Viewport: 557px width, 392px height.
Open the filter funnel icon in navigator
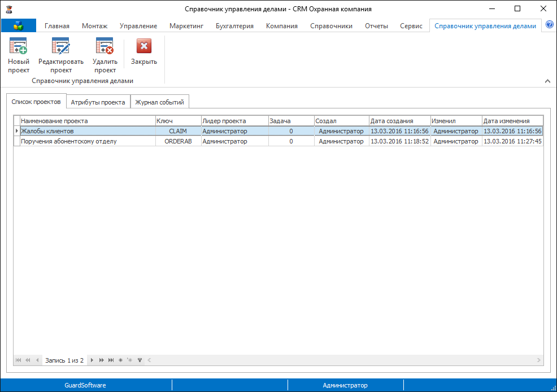(140, 360)
